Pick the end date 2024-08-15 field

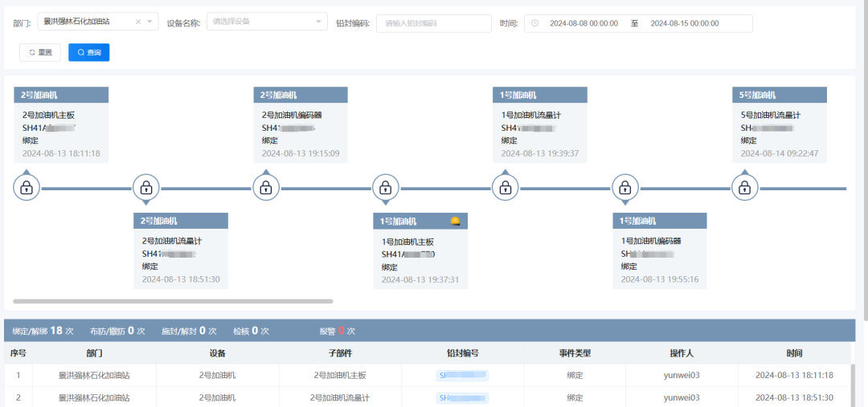[x=684, y=23]
